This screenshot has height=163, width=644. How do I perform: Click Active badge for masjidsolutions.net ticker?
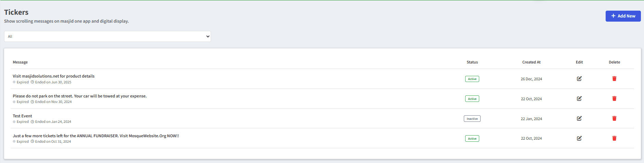[x=472, y=79]
